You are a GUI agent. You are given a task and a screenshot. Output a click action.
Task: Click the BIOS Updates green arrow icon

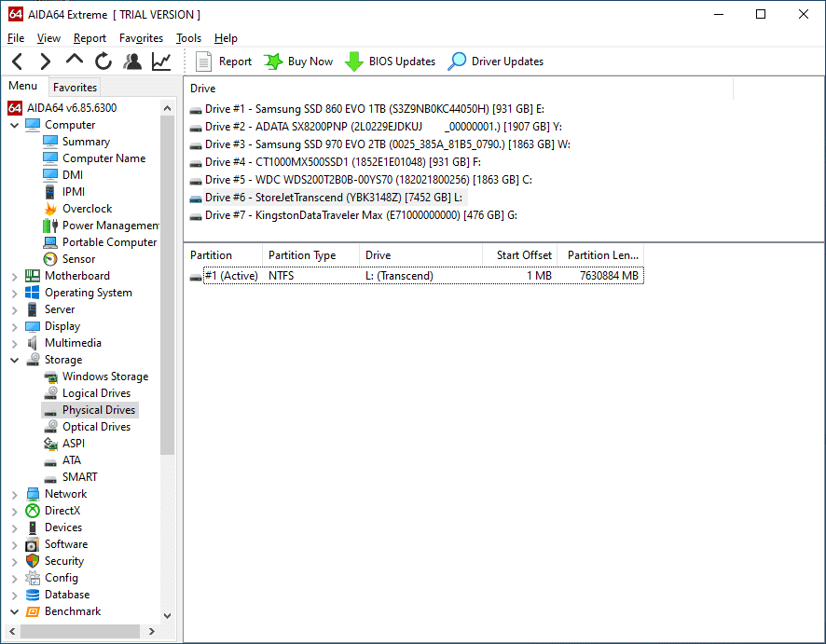coord(354,62)
